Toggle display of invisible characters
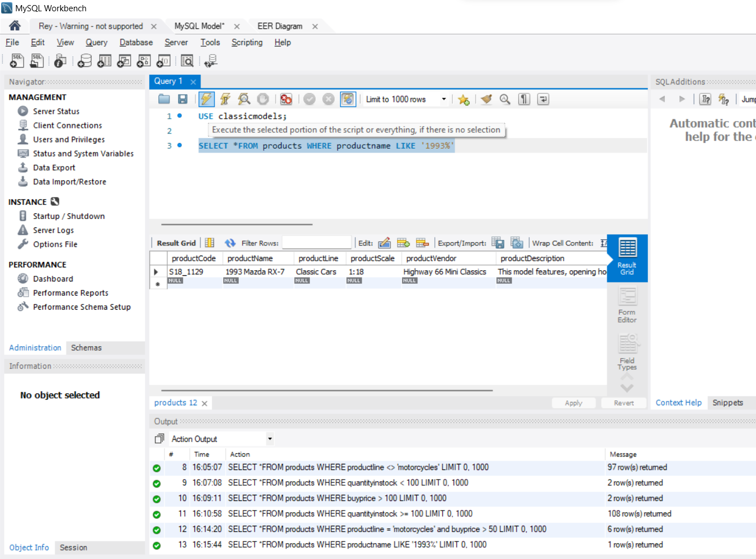756x559 pixels. [524, 99]
